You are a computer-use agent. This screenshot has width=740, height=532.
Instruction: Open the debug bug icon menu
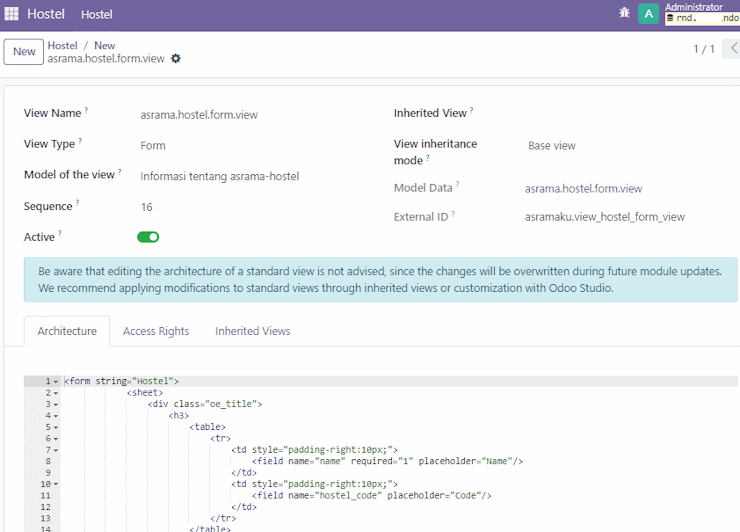click(x=624, y=13)
